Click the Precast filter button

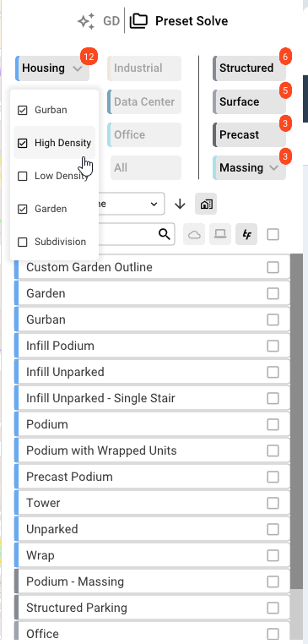click(x=249, y=134)
